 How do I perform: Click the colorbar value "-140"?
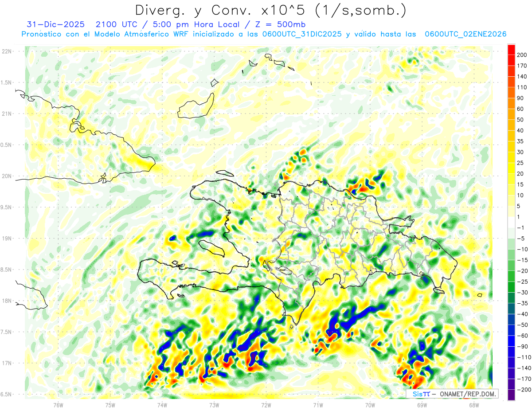pyautogui.click(x=523, y=368)
